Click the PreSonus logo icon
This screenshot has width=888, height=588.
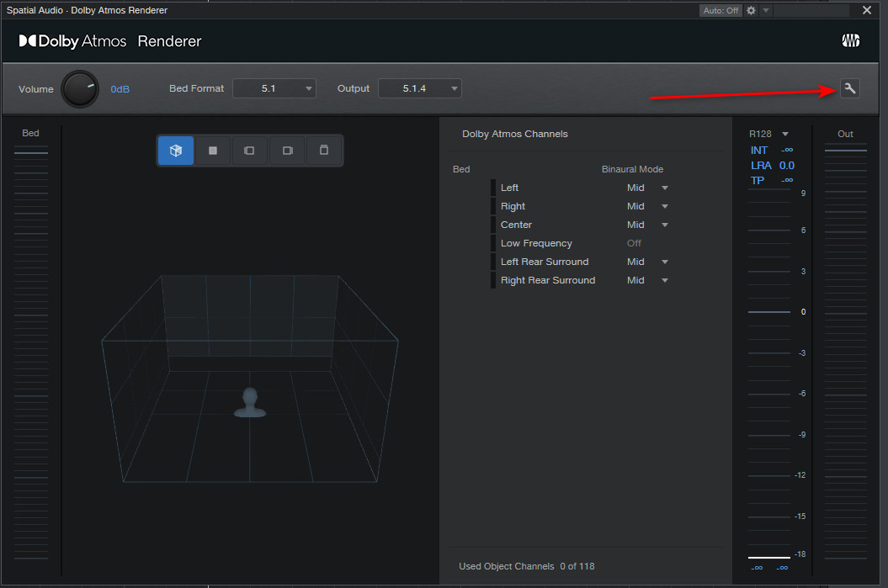pyautogui.click(x=851, y=40)
